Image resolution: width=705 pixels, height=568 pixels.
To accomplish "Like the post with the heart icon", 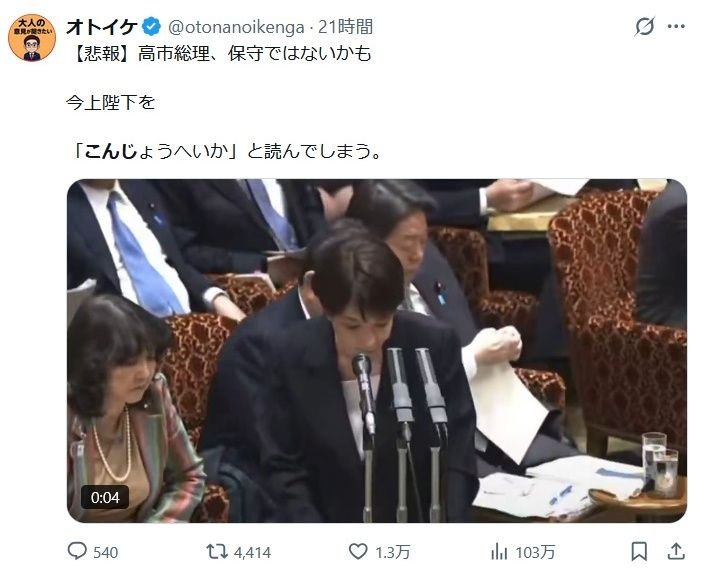I will [x=358, y=551].
